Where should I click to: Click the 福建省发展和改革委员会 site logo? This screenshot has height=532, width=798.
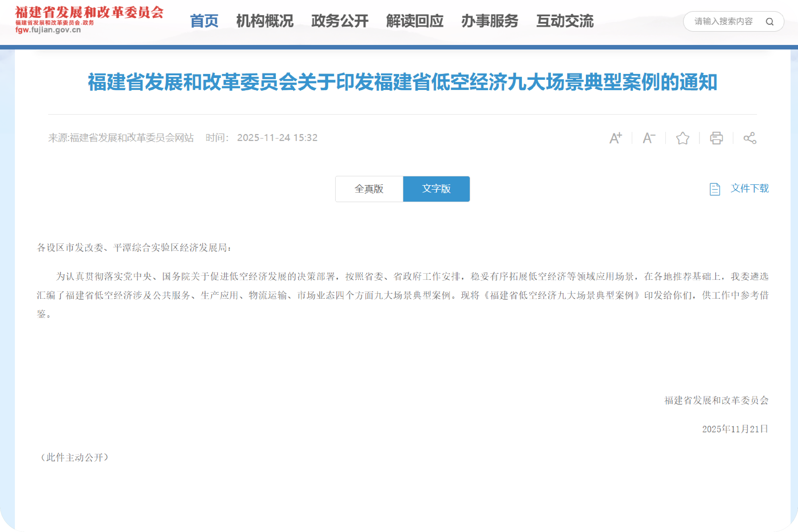click(89, 13)
